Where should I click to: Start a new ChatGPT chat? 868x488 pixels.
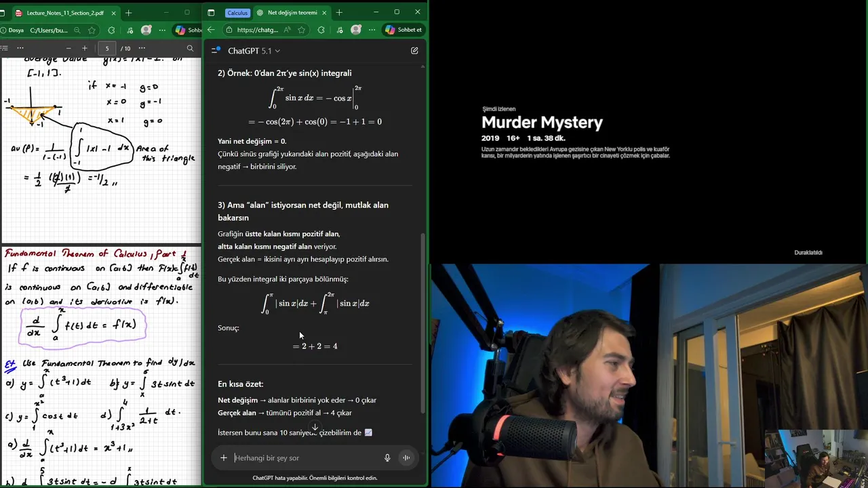coord(414,51)
